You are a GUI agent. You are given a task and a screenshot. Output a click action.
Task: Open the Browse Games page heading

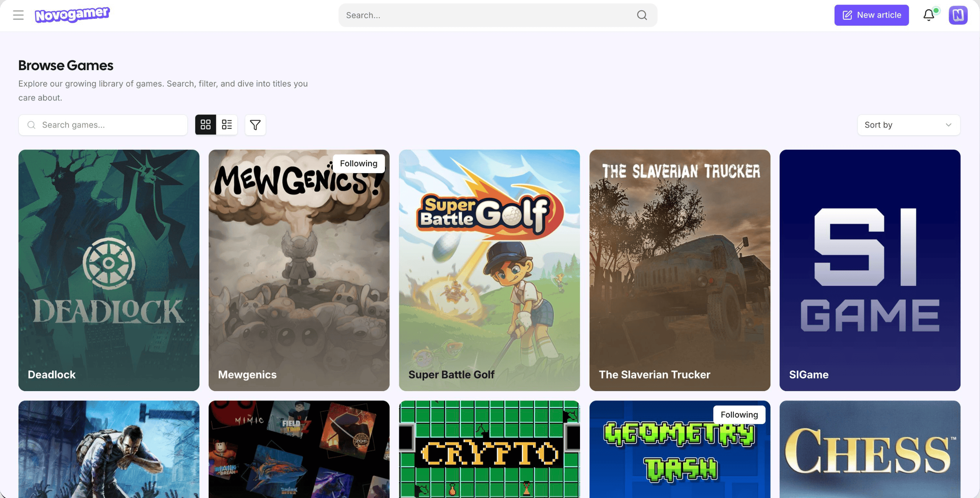pos(65,65)
